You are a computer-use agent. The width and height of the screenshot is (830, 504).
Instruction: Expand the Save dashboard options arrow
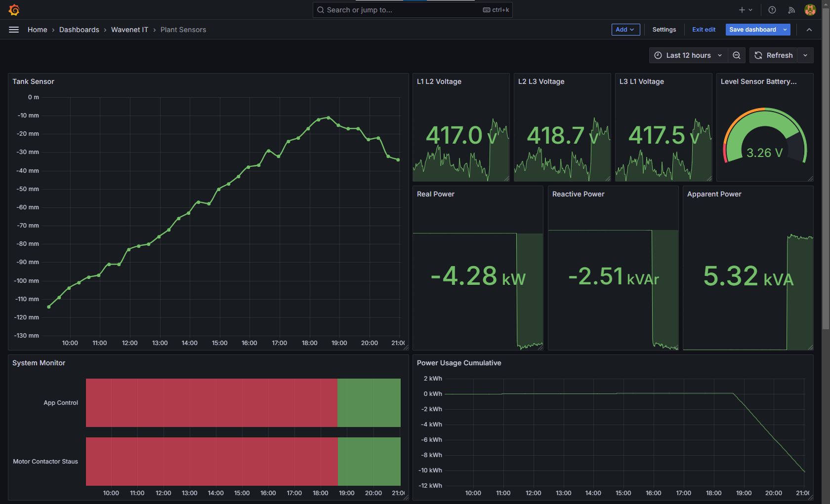[x=785, y=30]
